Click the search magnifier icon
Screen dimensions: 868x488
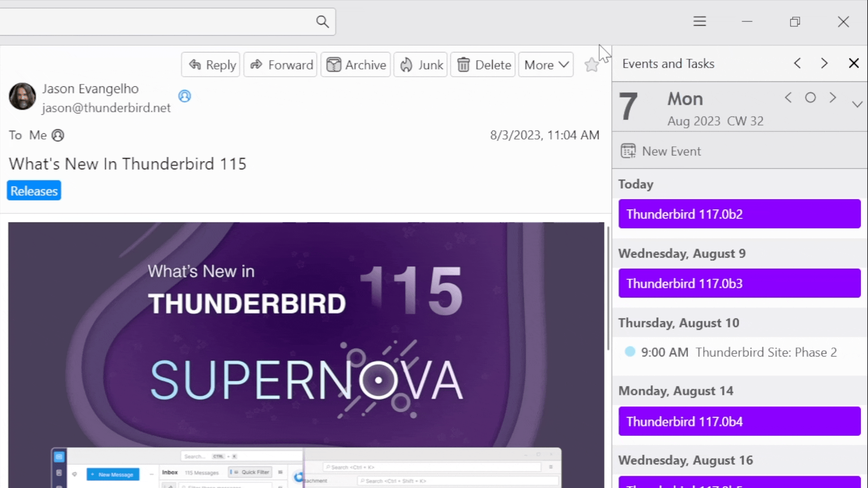point(322,21)
